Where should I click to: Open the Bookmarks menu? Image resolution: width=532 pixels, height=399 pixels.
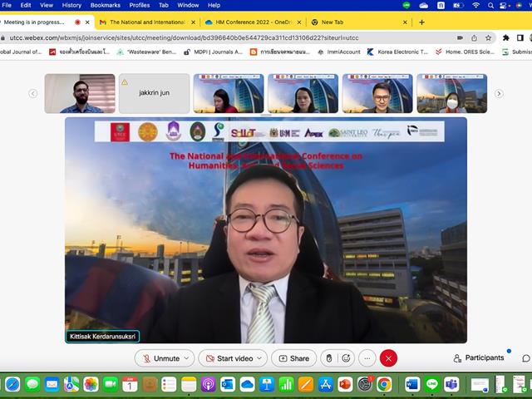[x=106, y=5]
